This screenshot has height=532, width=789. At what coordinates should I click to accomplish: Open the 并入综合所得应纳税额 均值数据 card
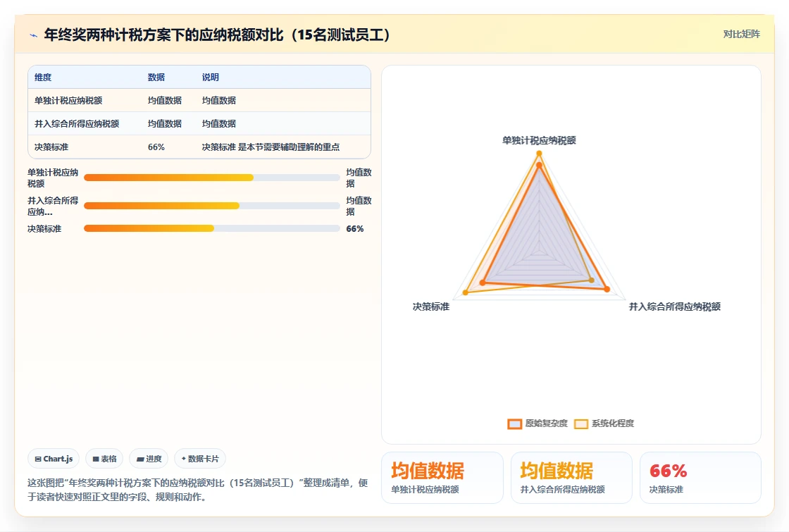(571, 478)
